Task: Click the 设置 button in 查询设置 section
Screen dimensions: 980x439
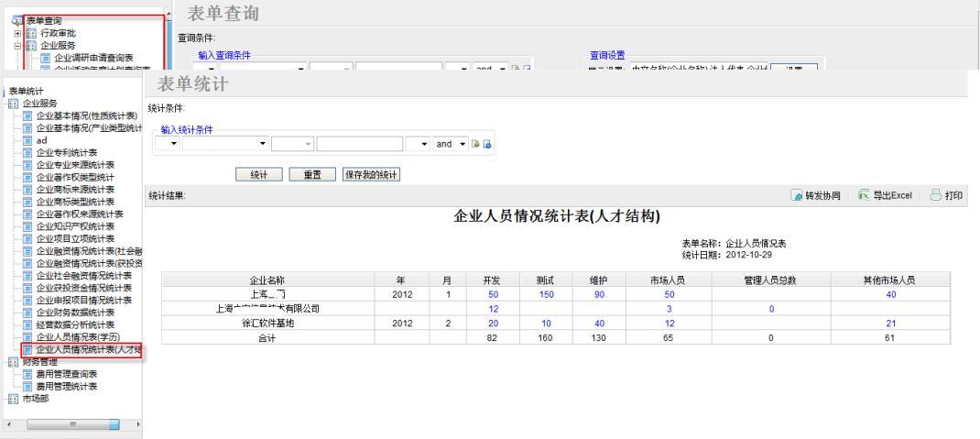Action: pos(794,68)
